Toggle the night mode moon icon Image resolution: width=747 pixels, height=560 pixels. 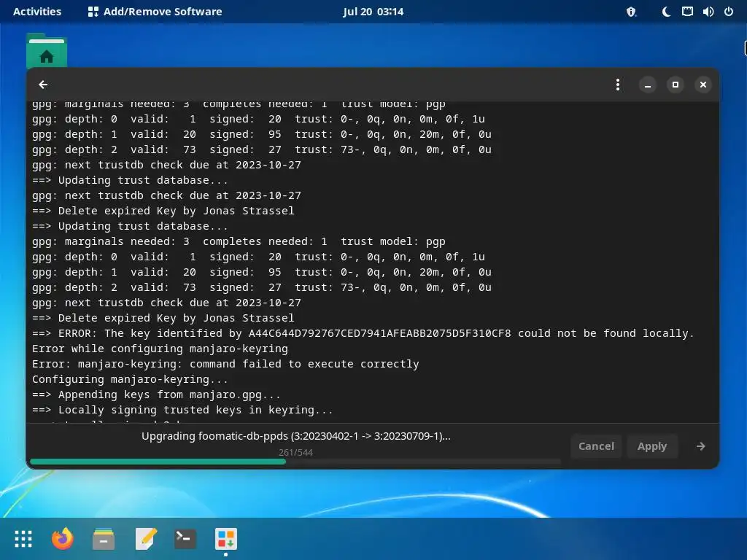click(666, 12)
